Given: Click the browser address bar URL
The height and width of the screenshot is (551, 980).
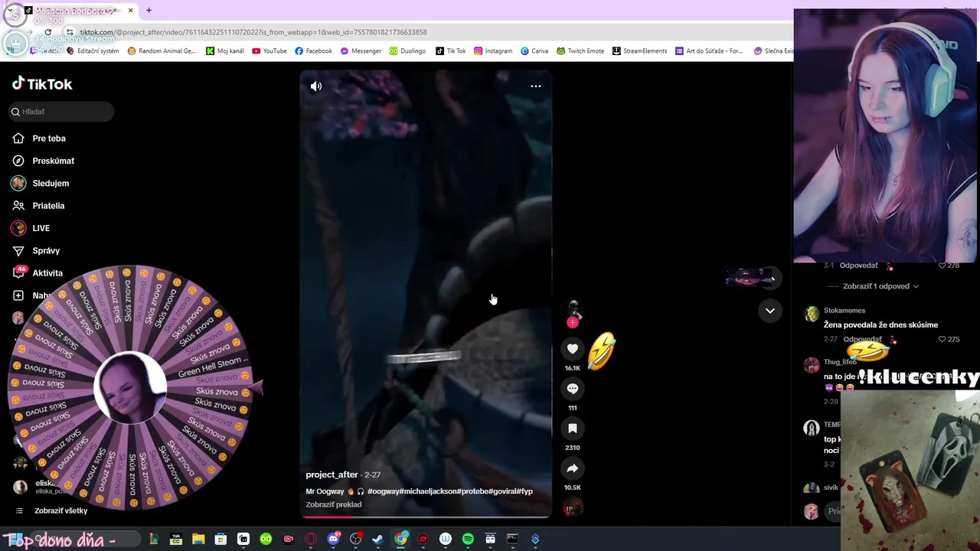Looking at the screenshot, I should (253, 32).
